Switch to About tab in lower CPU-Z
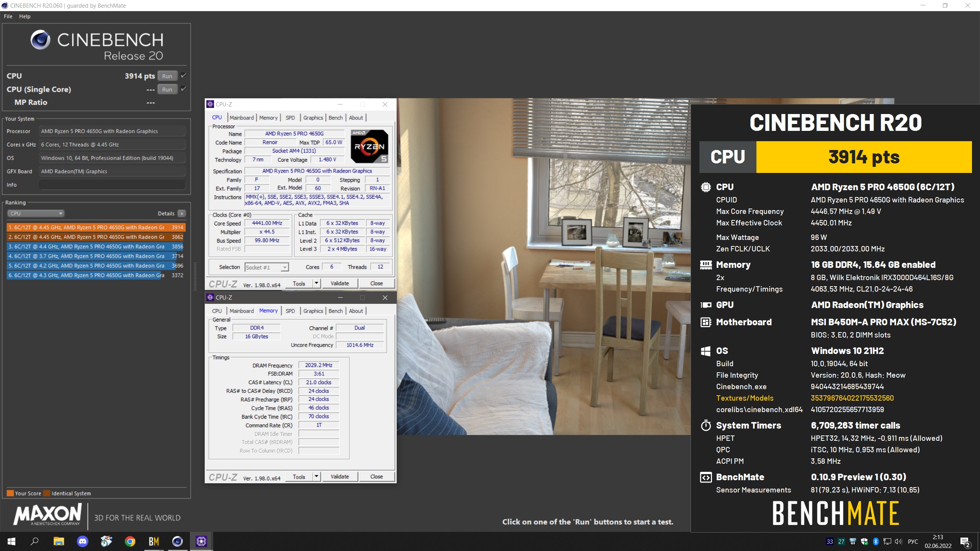Image resolution: width=980 pixels, height=551 pixels. coord(356,311)
